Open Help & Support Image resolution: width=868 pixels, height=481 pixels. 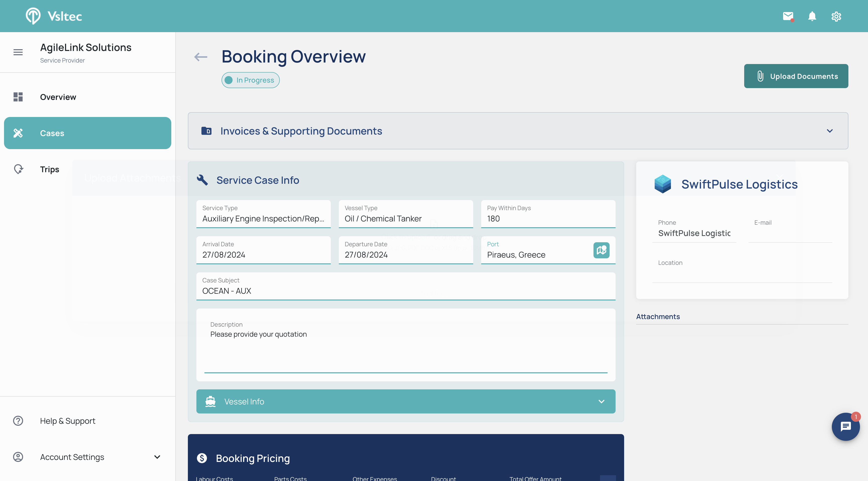tap(88, 421)
